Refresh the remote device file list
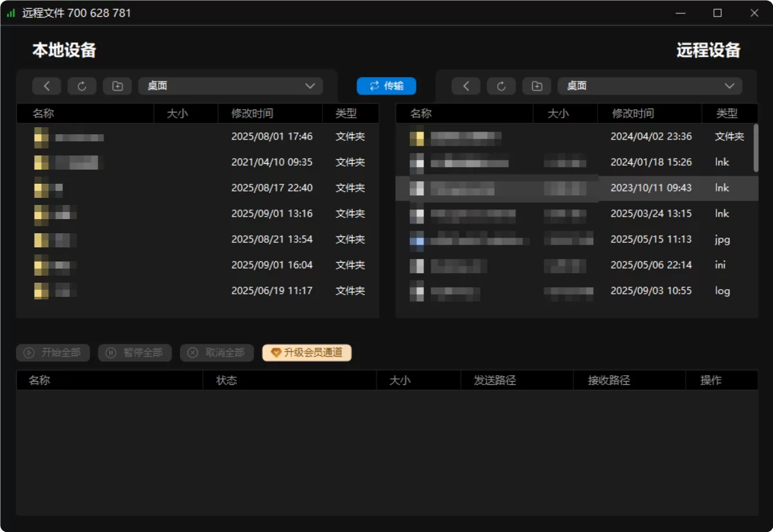773x532 pixels. point(501,86)
